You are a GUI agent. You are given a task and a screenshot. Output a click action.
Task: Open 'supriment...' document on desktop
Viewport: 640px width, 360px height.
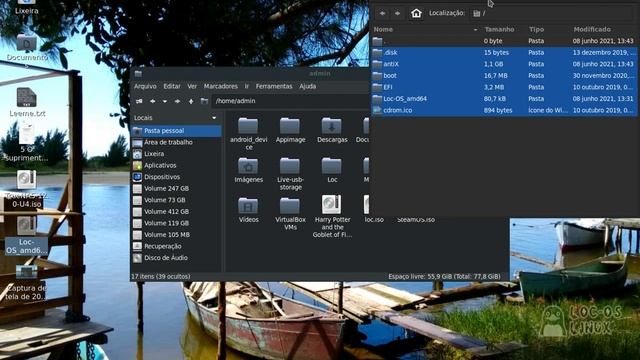[27, 143]
